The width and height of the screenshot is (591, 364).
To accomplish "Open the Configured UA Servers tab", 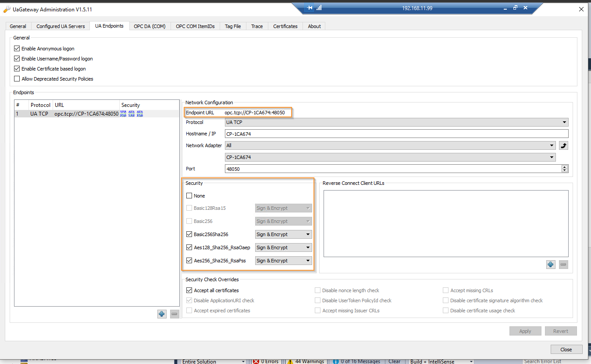I will (x=61, y=26).
